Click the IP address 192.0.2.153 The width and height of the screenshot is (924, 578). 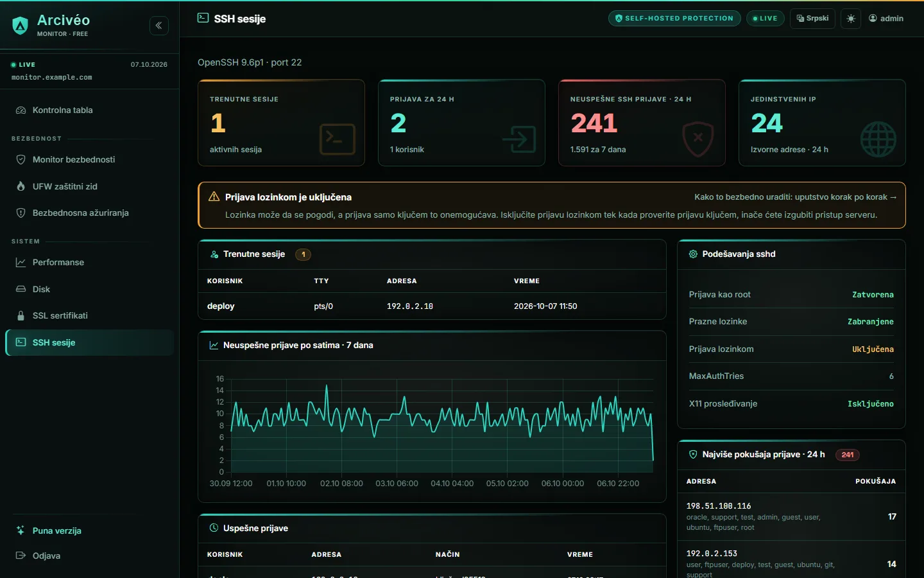pos(712,554)
